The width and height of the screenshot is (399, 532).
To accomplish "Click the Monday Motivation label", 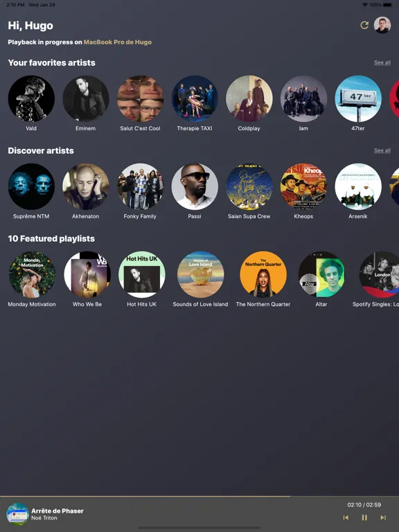I will pos(32,304).
